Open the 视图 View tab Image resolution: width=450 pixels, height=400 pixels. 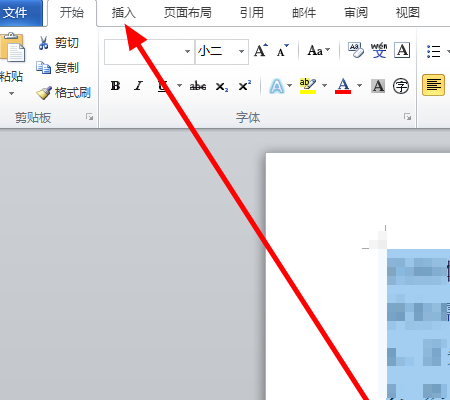point(407,13)
